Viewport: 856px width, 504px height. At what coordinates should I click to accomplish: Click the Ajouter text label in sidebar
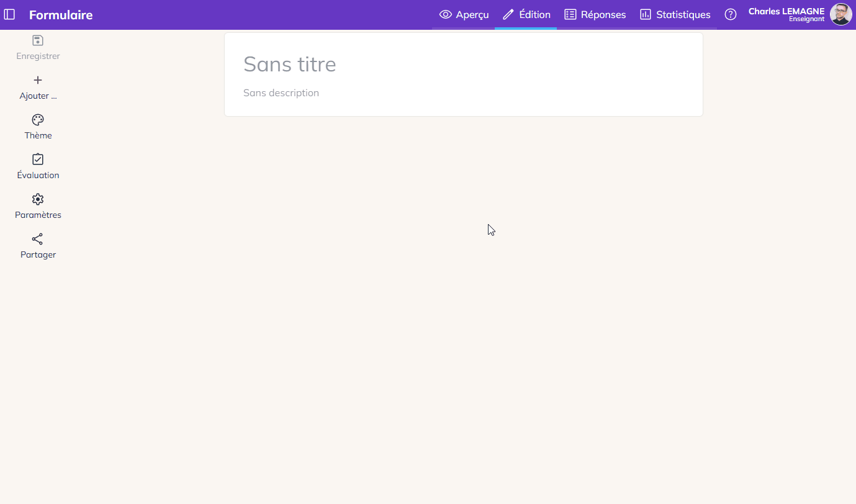pyautogui.click(x=38, y=96)
